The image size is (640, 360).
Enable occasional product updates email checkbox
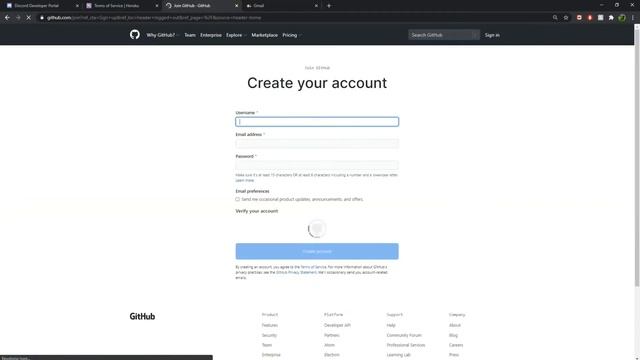[238, 199]
